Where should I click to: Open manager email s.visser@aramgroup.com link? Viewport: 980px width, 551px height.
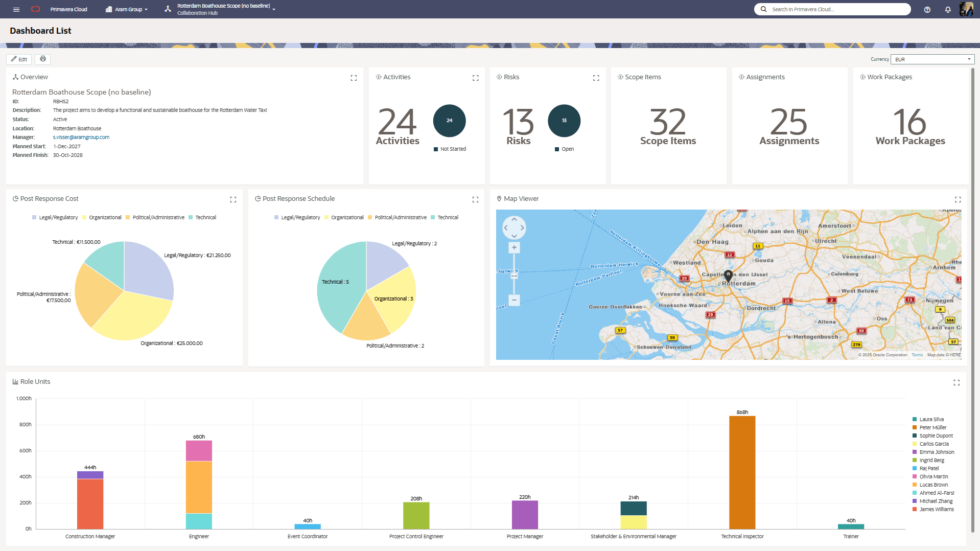(x=81, y=137)
